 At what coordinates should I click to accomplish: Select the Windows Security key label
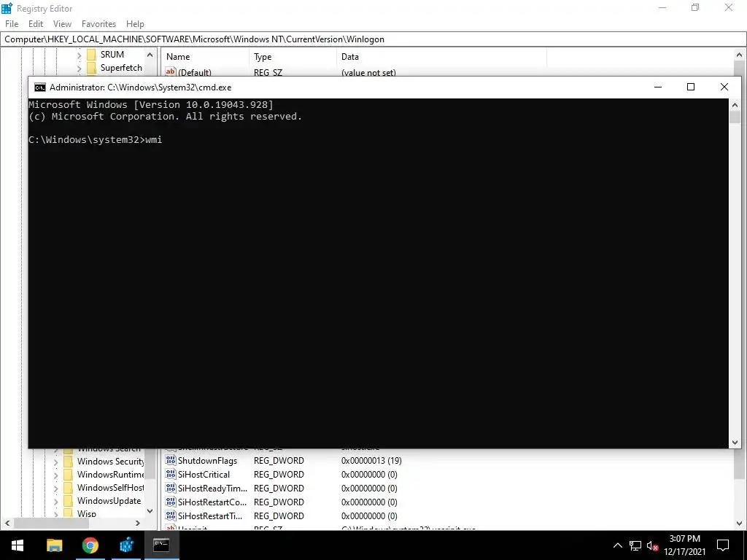111,461
